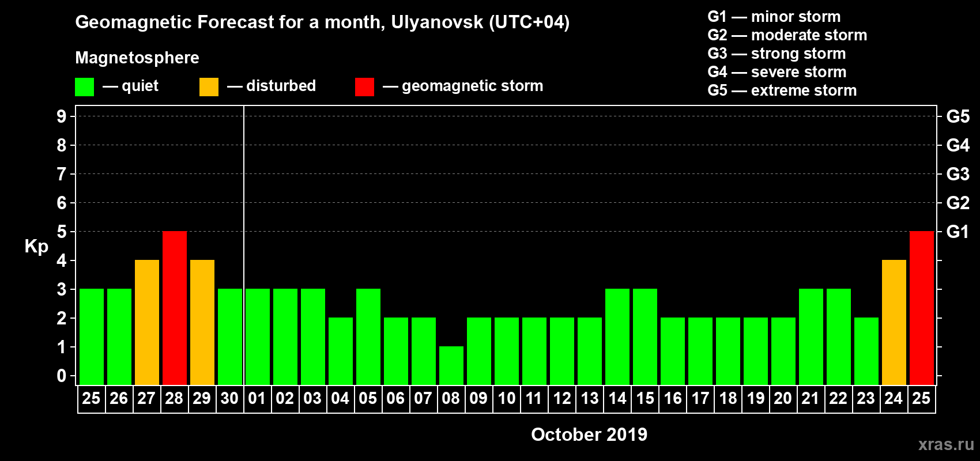Click the green bar for October 05

click(368, 337)
